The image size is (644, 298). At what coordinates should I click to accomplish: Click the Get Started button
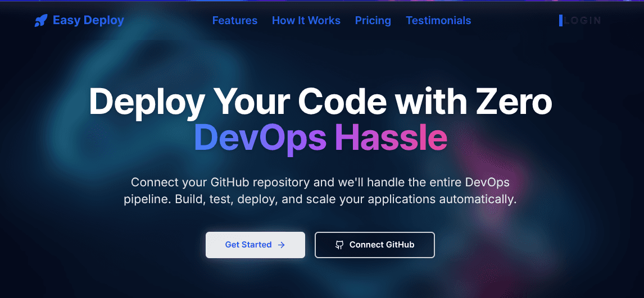pos(256,245)
